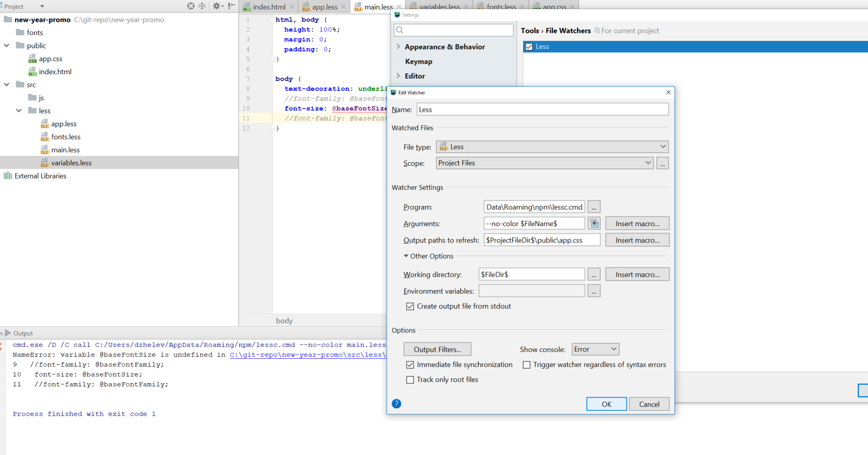Edit Environment variables via browse button
The width and height of the screenshot is (868, 455).
pyautogui.click(x=594, y=291)
